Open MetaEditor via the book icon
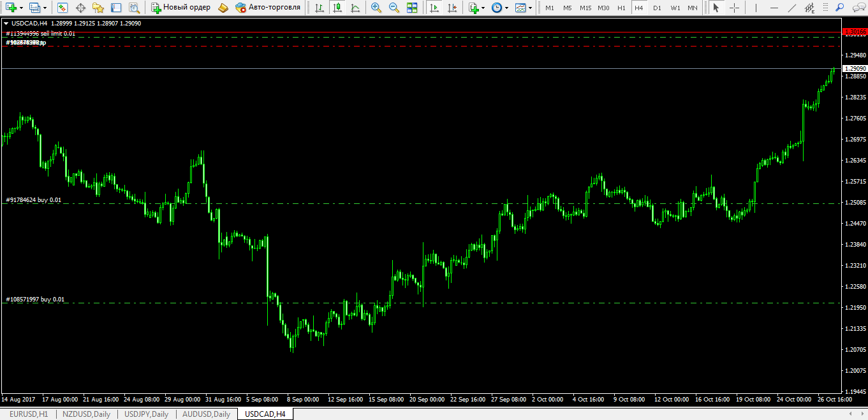The width and height of the screenshot is (868, 420). 223,8
